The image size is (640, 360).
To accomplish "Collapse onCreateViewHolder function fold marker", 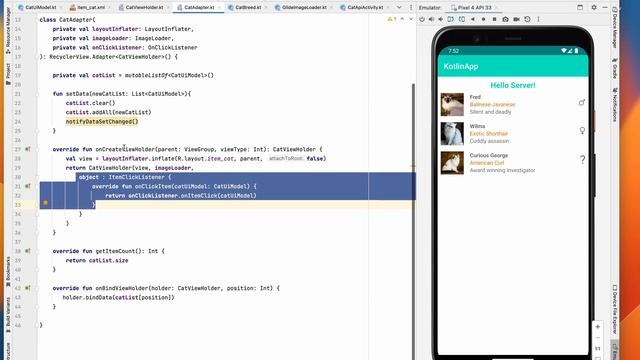I will click(x=37, y=149).
